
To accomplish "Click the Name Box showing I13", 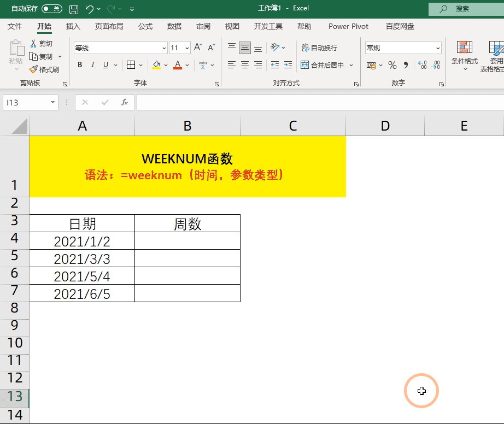I will (x=31, y=103).
